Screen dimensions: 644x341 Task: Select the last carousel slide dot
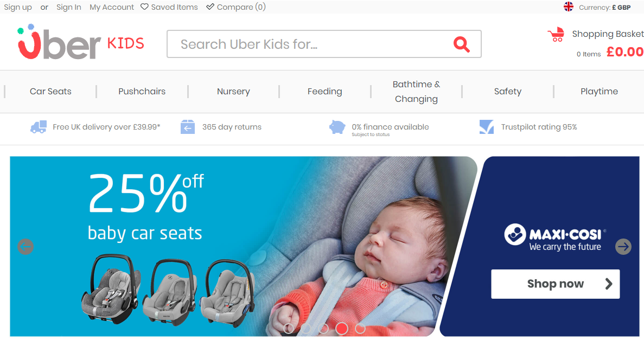point(360,329)
